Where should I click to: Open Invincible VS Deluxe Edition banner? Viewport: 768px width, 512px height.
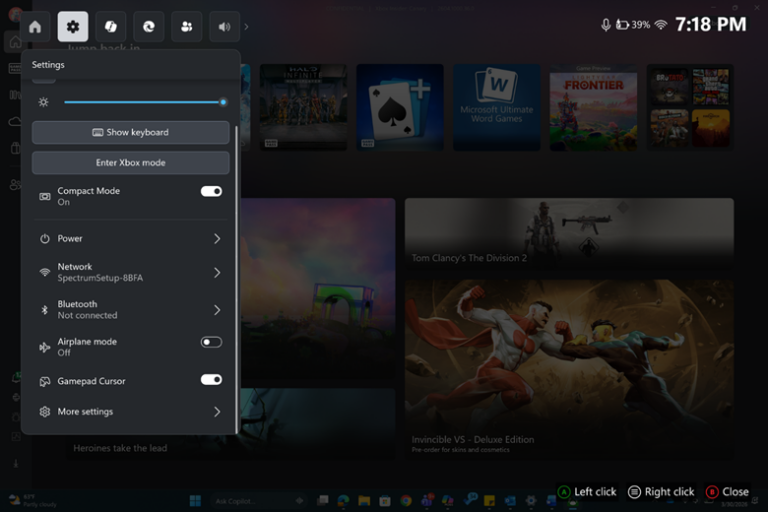point(569,369)
